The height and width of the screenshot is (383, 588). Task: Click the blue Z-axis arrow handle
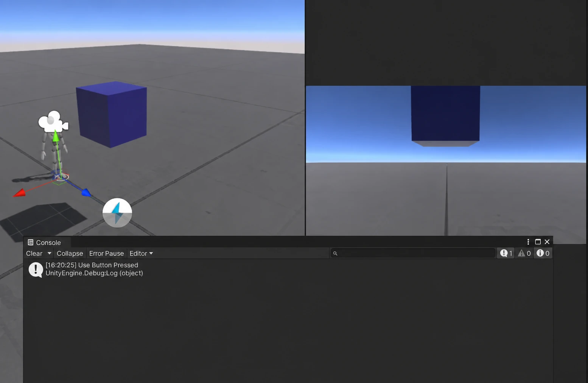click(86, 193)
